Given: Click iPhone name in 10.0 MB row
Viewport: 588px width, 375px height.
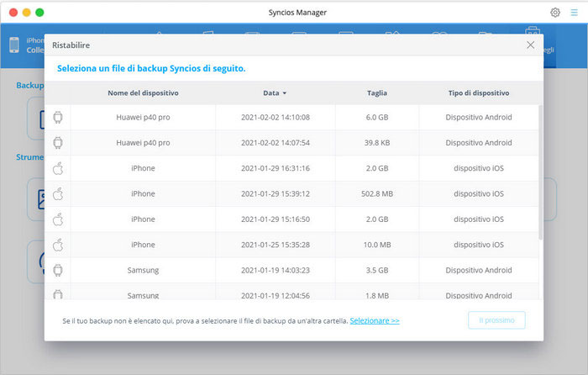Looking at the screenshot, I should click(x=143, y=245).
